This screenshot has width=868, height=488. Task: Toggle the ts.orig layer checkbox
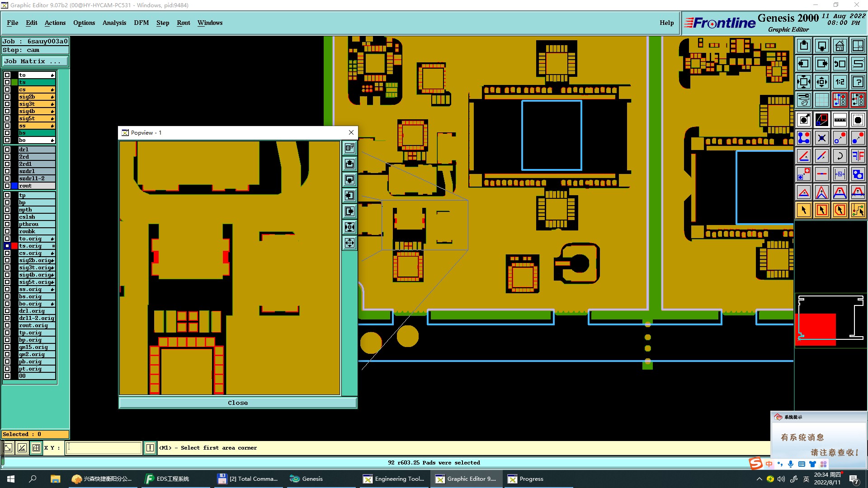click(x=7, y=246)
